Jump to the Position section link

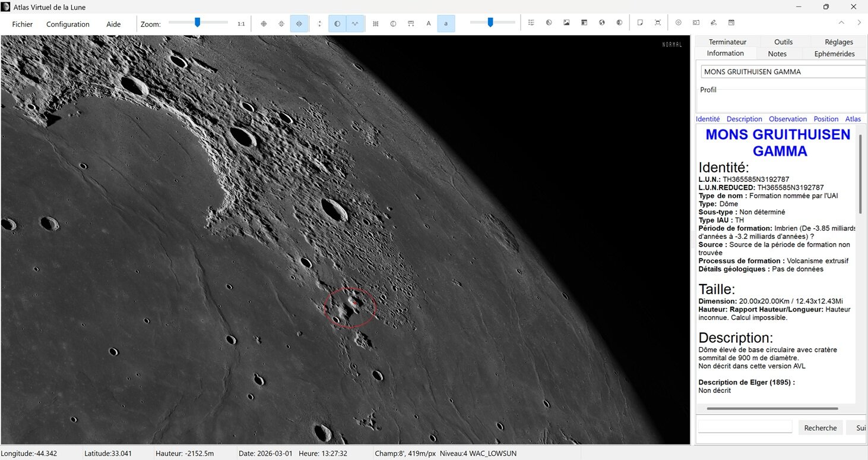[826, 119]
